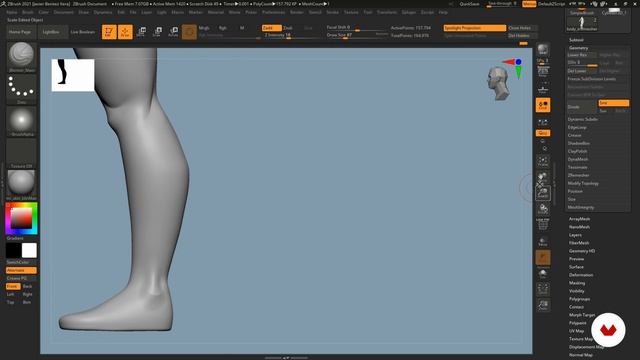Open the Dots stroke type selector
The image size is (640, 360).
click(x=21, y=88)
